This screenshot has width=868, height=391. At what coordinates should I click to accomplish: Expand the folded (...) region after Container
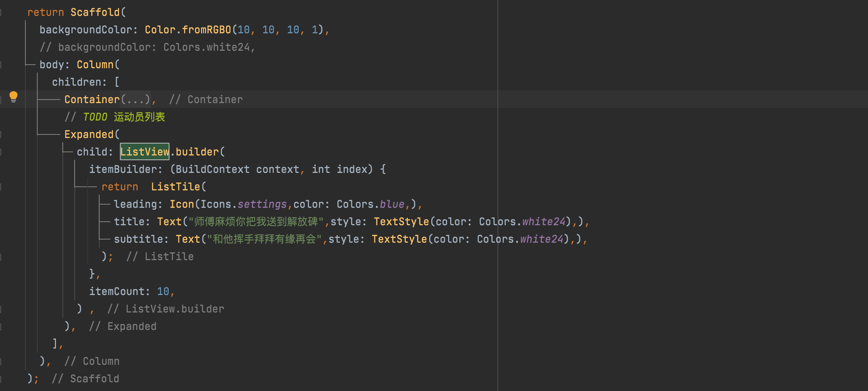[x=135, y=99]
